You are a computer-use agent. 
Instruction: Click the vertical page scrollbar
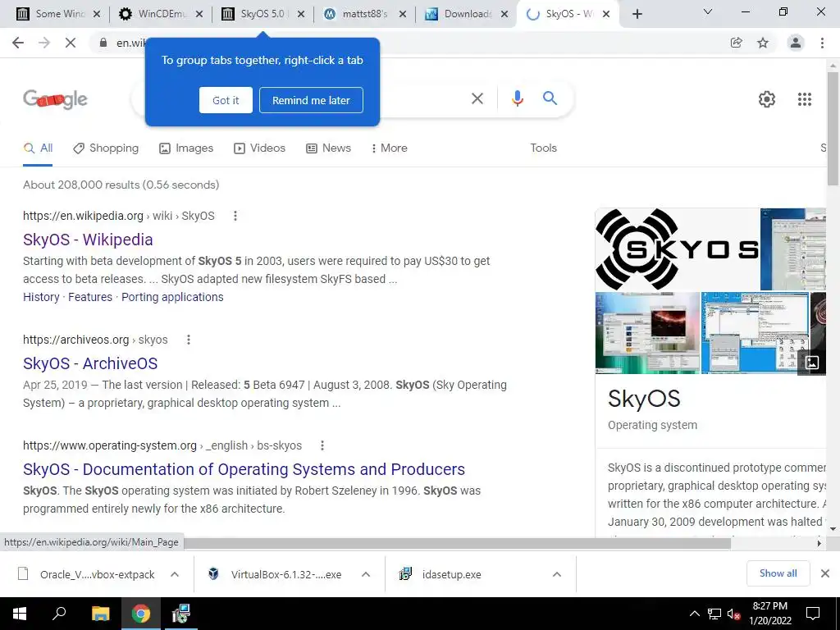point(833,128)
